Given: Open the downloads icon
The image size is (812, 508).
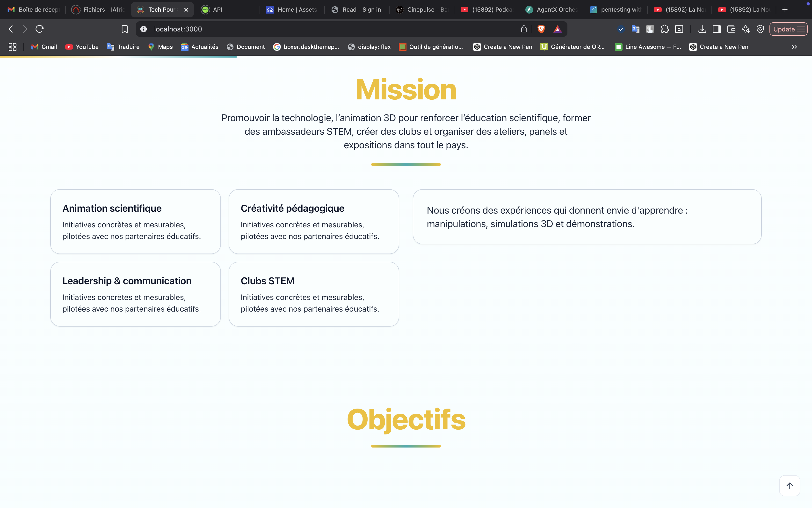Looking at the screenshot, I should 702,29.
